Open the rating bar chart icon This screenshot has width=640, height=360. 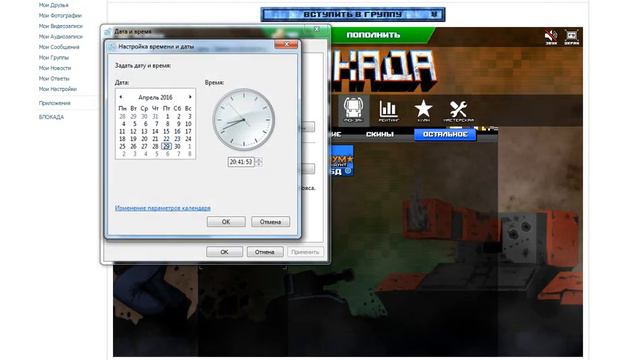click(388, 111)
